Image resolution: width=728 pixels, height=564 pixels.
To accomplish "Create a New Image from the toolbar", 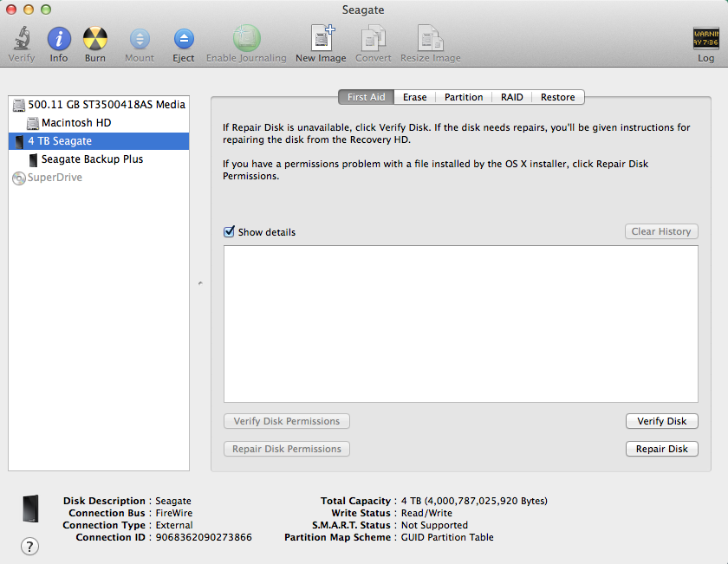I will point(321,39).
